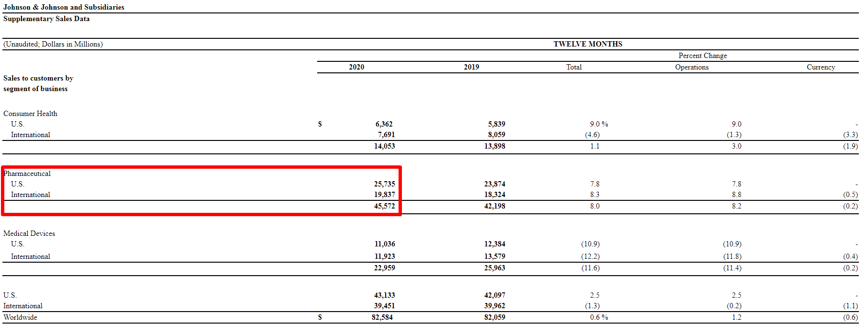Image resolution: width=868 pixels, height=325 pixels.
Task: Select the '(11.6)' total change cell
Action: (591, 268)
